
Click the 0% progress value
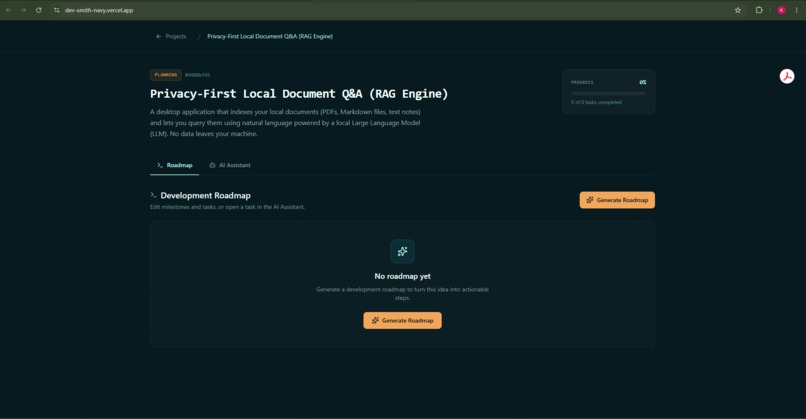click(643, 82)
